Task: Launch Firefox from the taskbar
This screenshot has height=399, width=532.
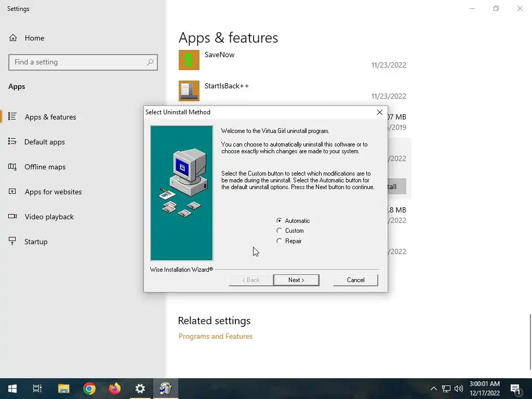Action: point(115,389)
